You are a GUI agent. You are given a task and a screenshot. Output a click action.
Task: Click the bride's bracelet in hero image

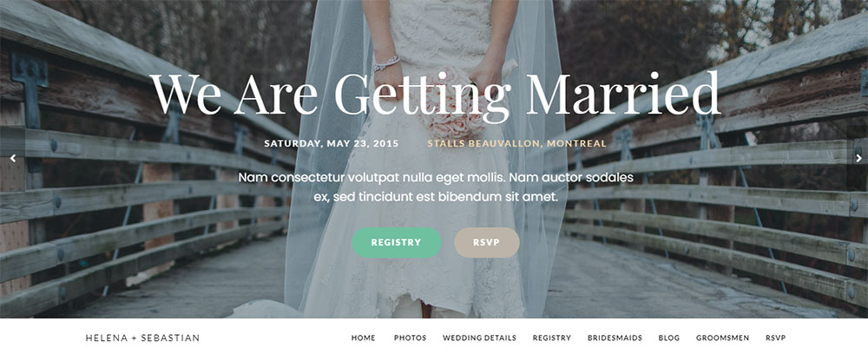click(386, 63)
